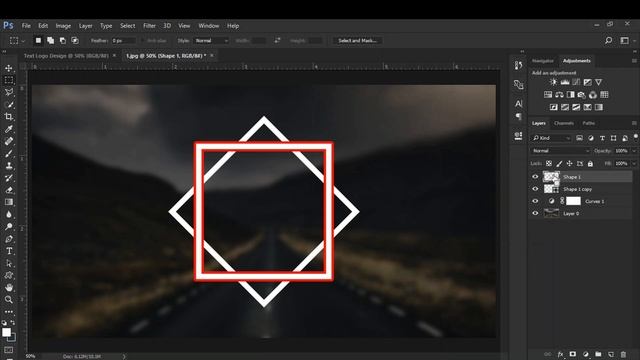Open the Filter menu

(x=149, y=26)
